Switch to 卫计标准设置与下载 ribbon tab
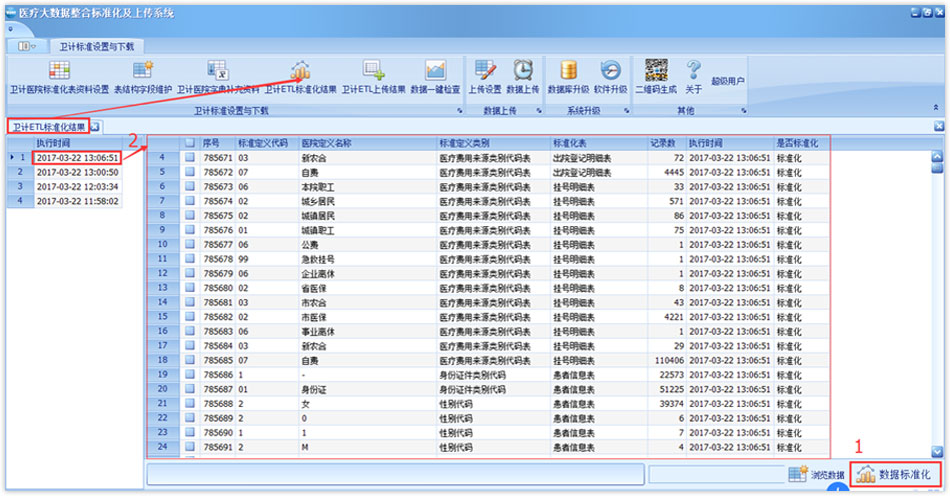This screenshot has width=950, height=496. (x=96, y=46)
